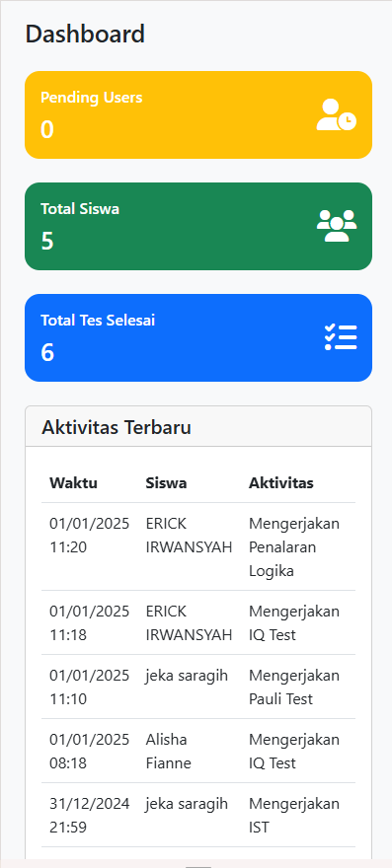
Task: Click the students group icon
Action: coord(337,226)
